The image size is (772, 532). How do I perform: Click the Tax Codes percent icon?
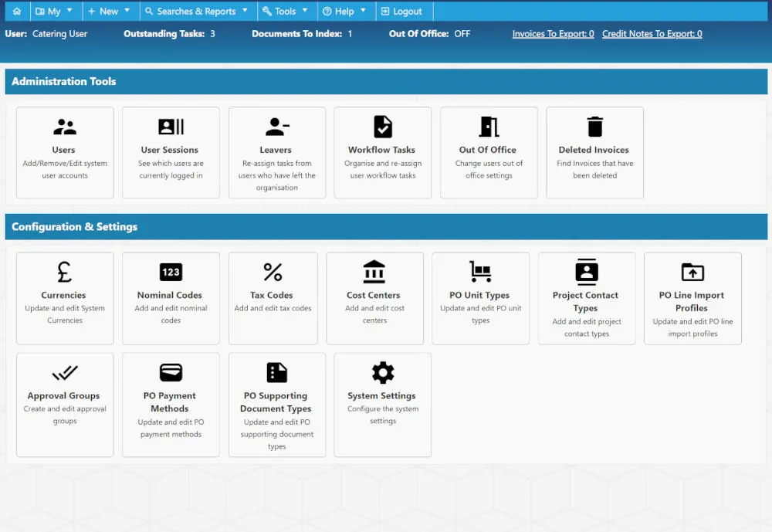pos(273,272)
